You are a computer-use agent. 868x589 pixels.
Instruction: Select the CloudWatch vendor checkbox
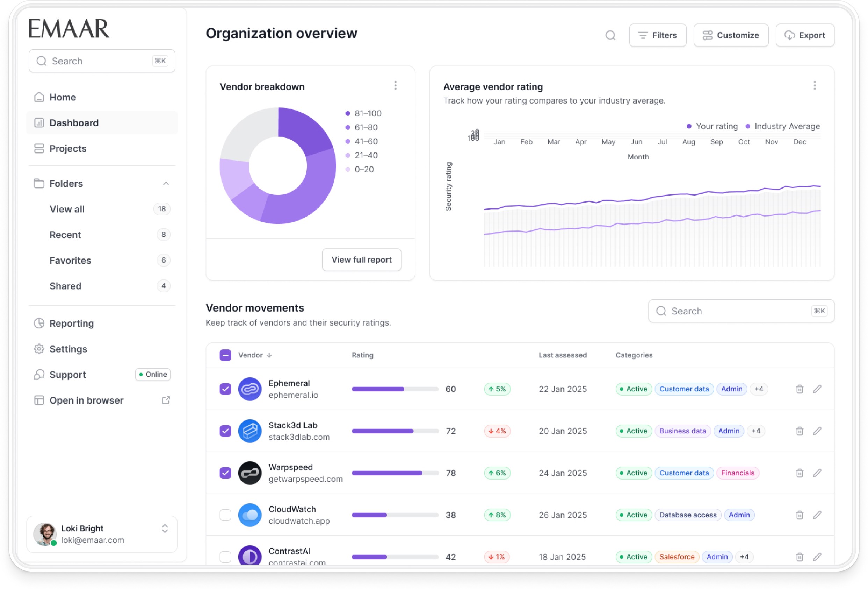[225, 515]
